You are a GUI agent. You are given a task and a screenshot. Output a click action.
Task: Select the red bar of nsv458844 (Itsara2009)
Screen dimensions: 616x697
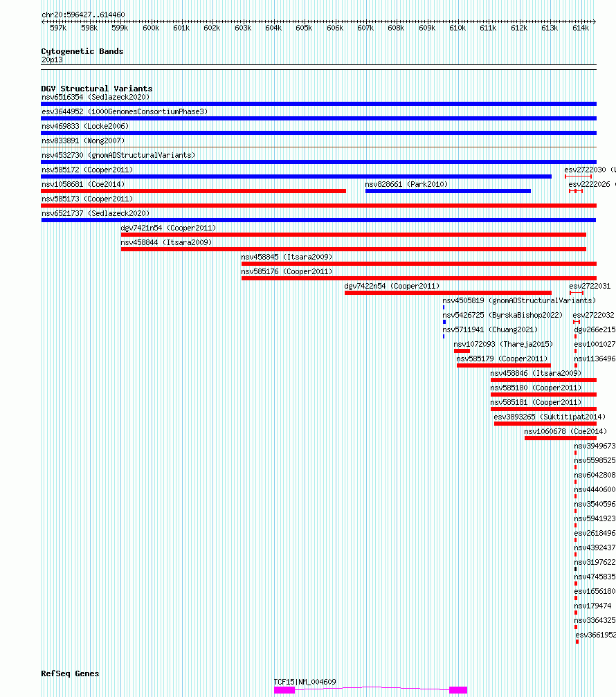353,249
